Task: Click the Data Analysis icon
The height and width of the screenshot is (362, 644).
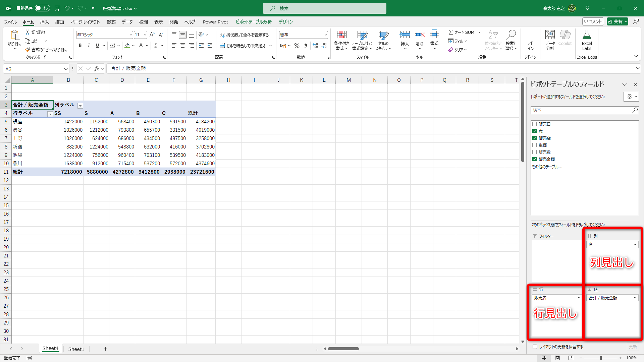Action: (550, 35)
